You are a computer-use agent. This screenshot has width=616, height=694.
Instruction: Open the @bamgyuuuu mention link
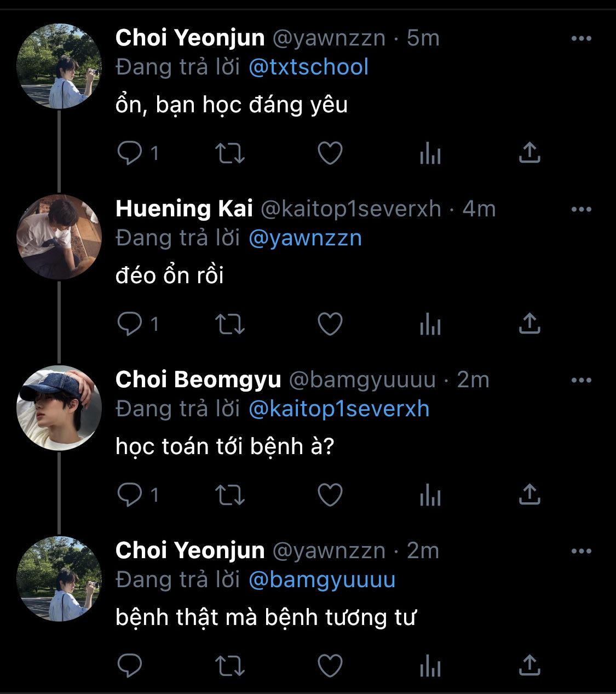[322, 580]
